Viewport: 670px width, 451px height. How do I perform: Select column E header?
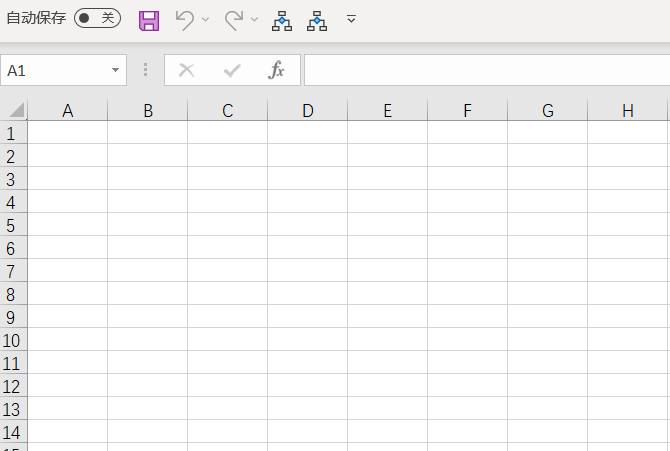(388, 111)
